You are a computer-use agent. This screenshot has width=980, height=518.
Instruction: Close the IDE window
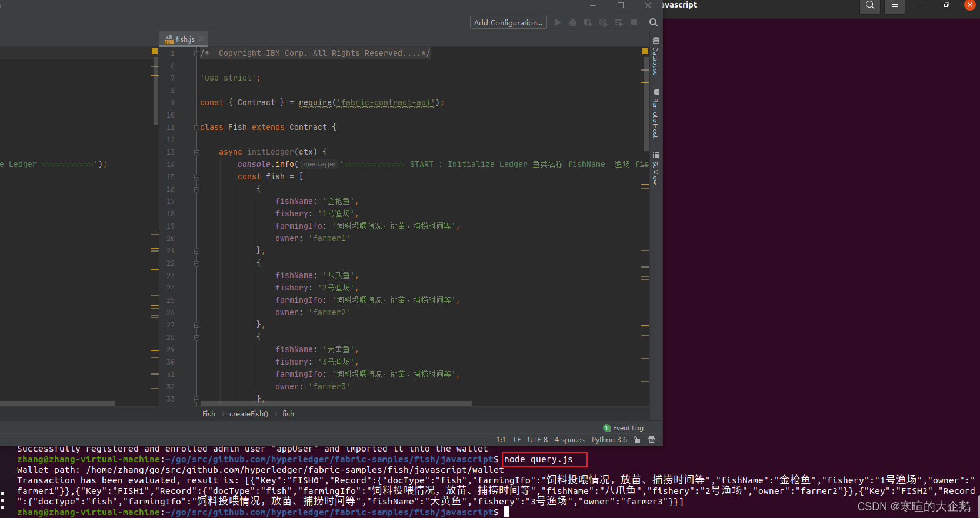(648, 5)
